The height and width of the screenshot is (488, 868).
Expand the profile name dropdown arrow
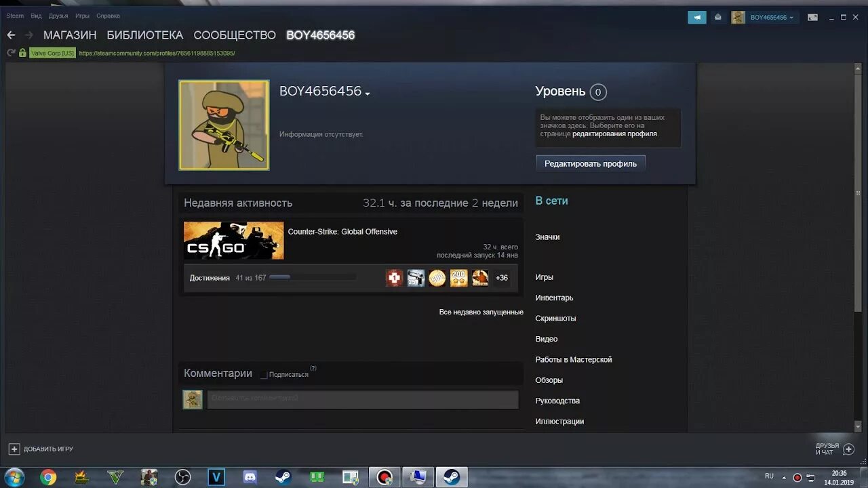(368, 94)
